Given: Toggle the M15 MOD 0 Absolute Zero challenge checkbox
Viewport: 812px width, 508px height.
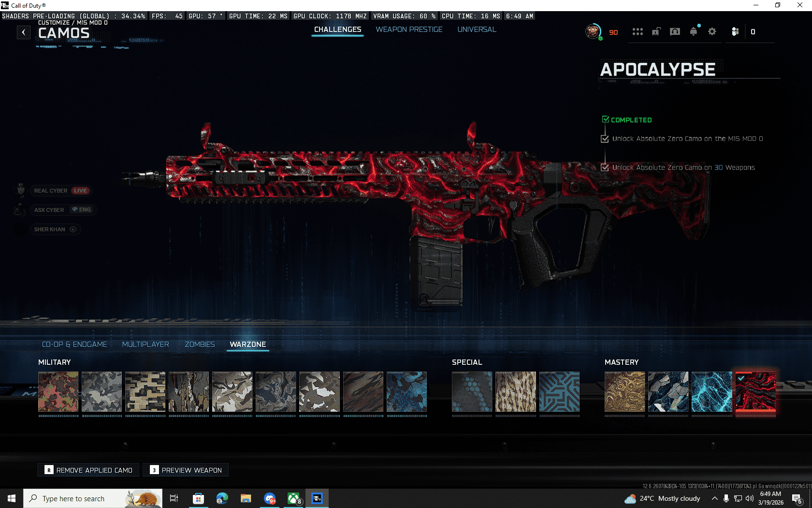Looking at the screenshot, I should coord(605,139).
